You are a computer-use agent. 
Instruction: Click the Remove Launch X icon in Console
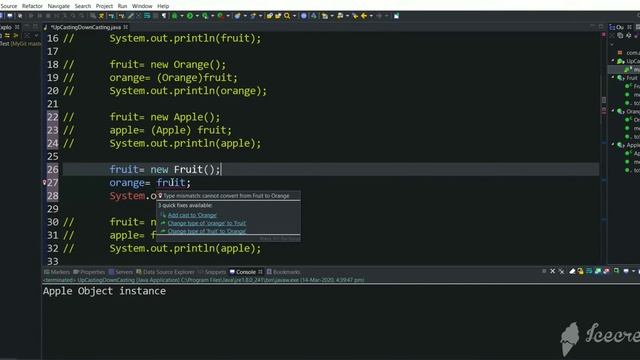pyautogui.click(x=553, y=271)
